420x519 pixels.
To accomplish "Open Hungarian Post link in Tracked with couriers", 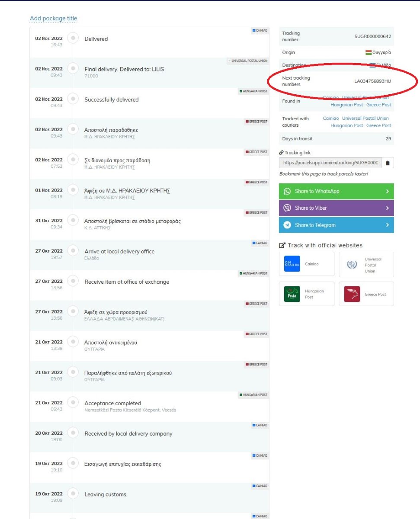I will (x=347, y=125).
